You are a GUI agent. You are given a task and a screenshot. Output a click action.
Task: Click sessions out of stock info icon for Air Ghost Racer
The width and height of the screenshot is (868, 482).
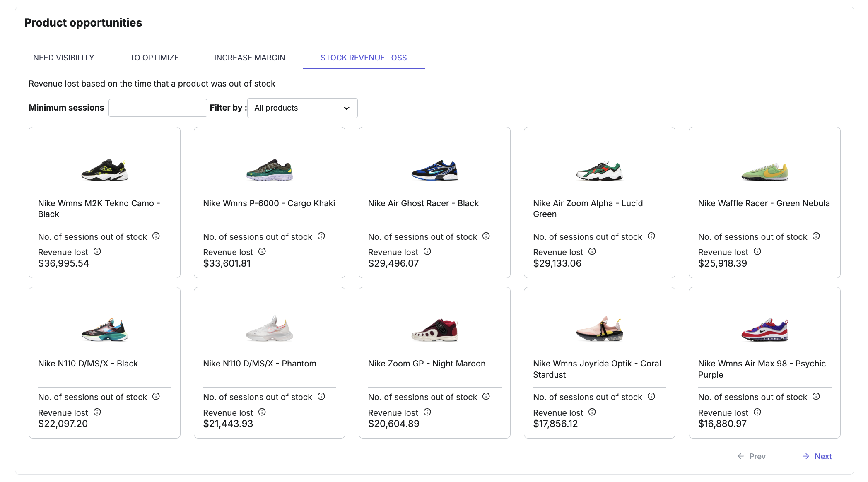pyautogui.click(x=486, y=236)
